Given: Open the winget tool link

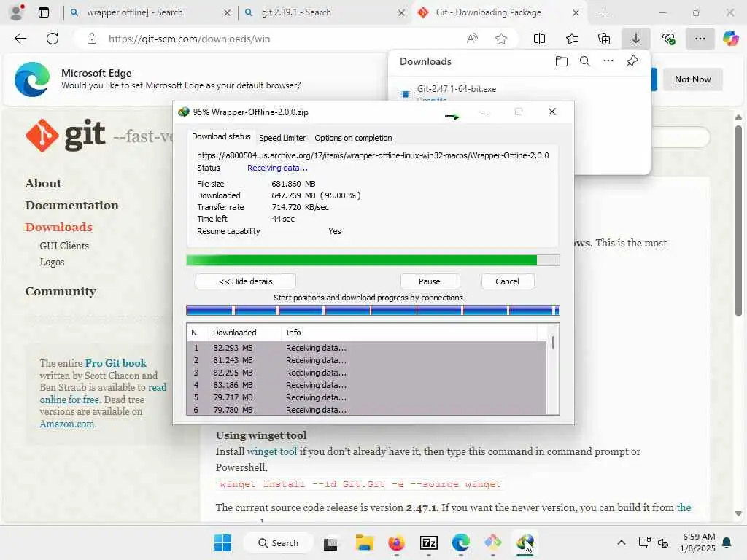Looking at the screenshot, I should pos(271,451).
